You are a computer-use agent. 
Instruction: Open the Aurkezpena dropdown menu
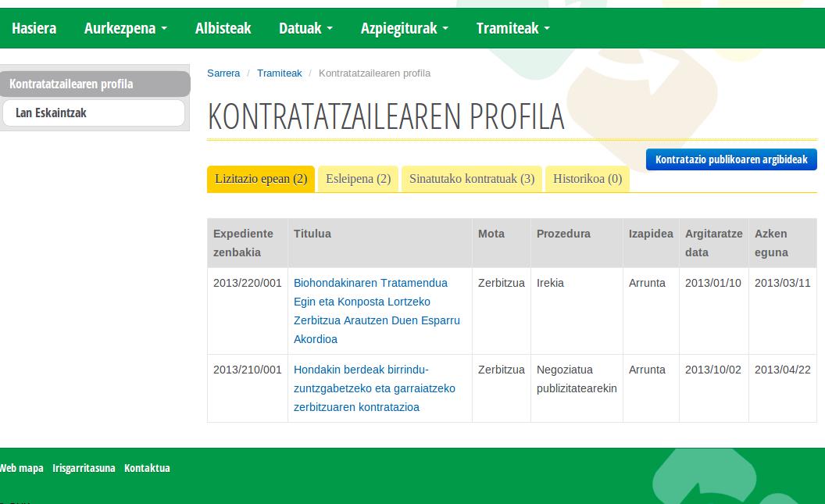125,28
